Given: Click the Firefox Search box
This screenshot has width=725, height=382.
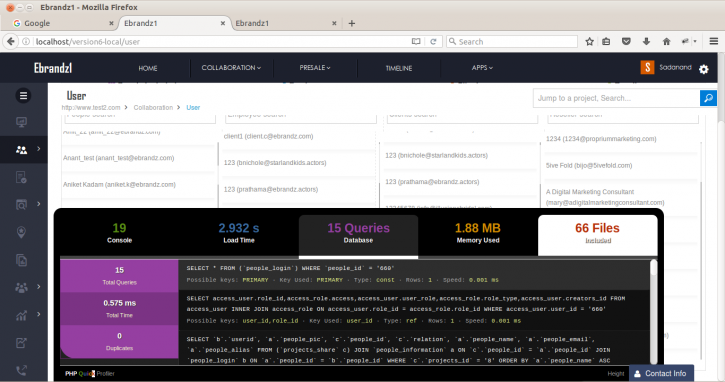Looking at the screenshot, I should click(512, 42).
